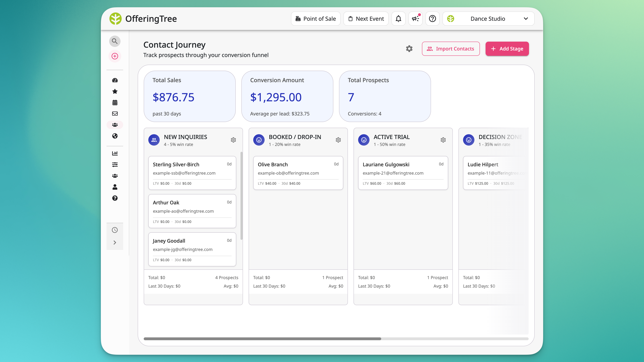Image resolution: width=644 pixels, height=362 pixels.
Task: Click the NEW INQUIRIES stage people icon
Action: (154, 140)
